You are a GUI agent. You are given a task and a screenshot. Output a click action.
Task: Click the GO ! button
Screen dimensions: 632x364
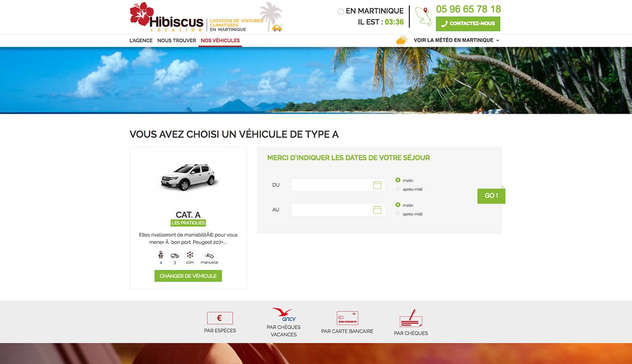click(491, 196)
